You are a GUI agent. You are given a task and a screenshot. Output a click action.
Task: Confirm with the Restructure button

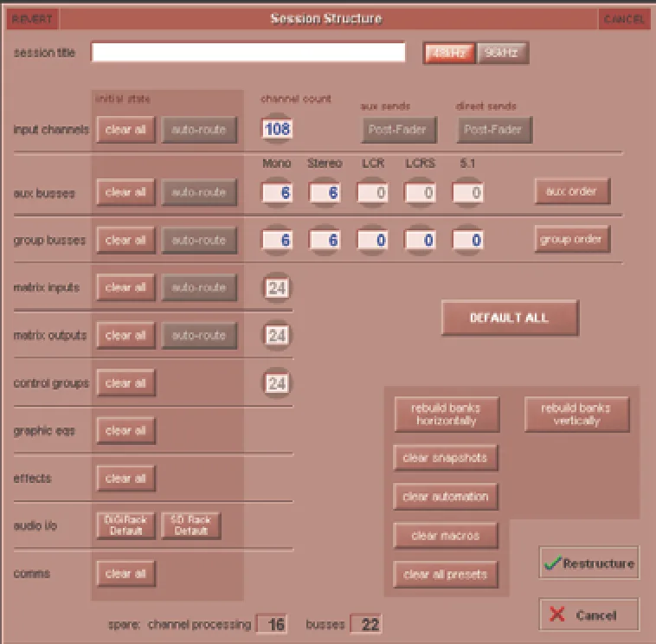[589, 563]
